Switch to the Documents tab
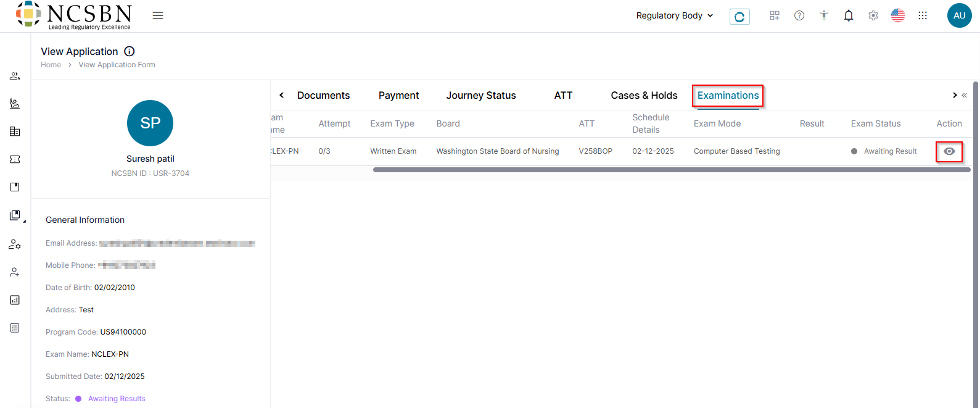 click(x=323, y=95)
